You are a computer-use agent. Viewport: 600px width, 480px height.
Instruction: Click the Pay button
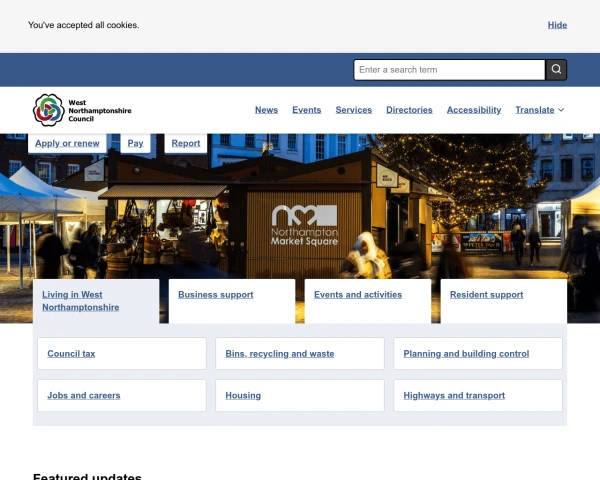click(135, 143)
